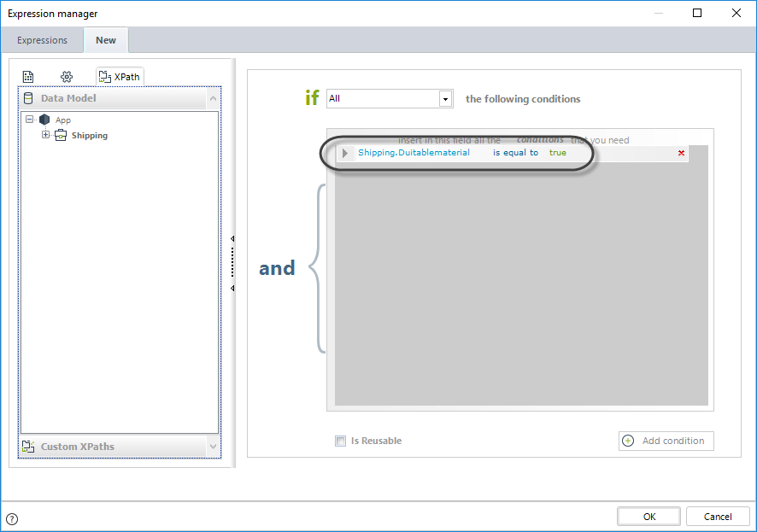Select Shipping in the data model tree
The height and width of the screenshot is (532, 757).
(90, 136)
